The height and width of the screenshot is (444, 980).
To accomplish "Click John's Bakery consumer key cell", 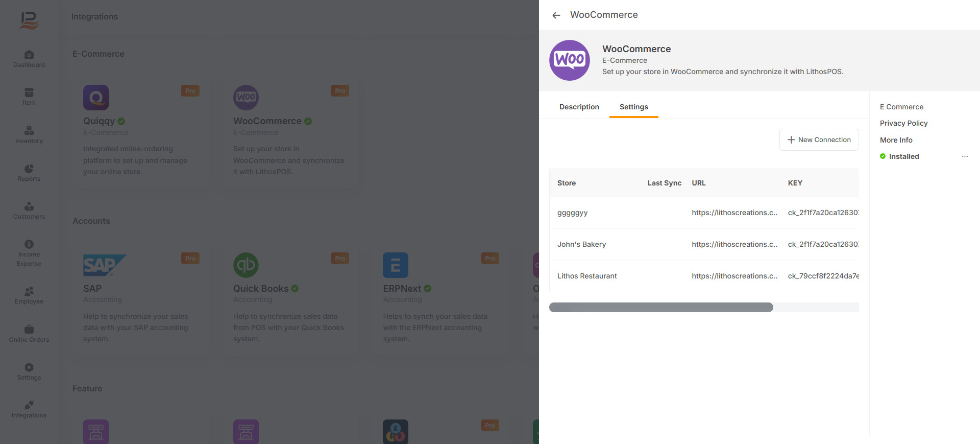I will click(x=823, y=244).
